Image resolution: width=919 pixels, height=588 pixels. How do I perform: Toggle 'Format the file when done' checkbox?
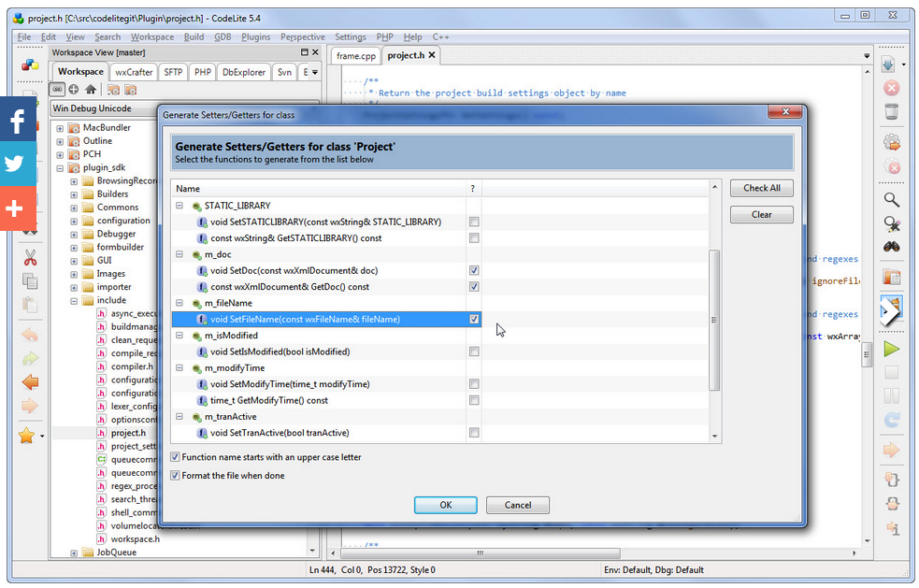[175, 475]
